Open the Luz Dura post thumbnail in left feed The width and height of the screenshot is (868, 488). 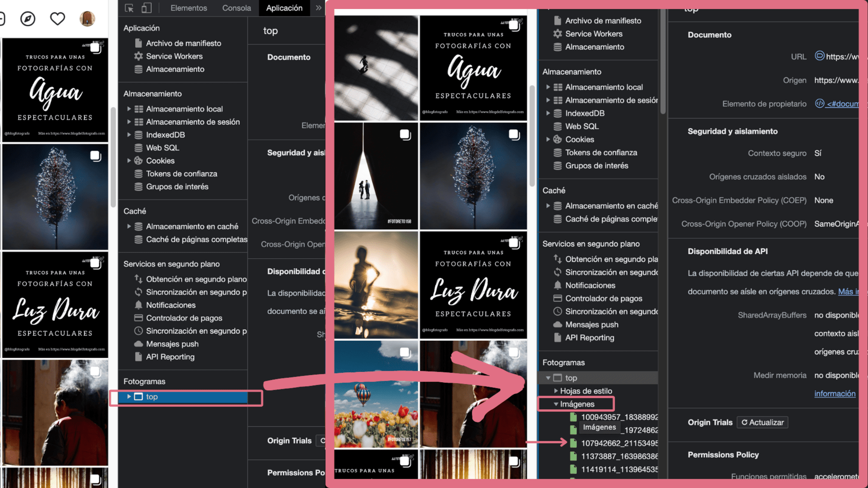(x=55, y=305)
